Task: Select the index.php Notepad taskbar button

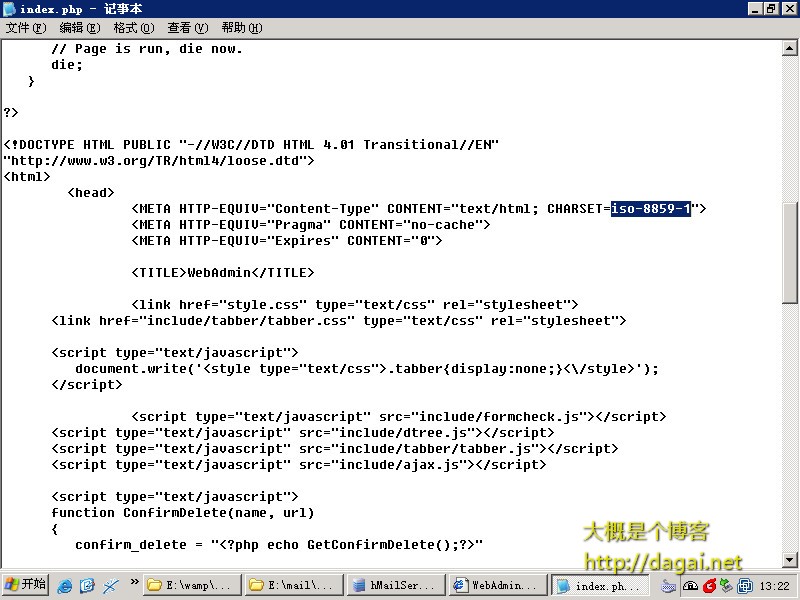Action: tap(600, 585)
